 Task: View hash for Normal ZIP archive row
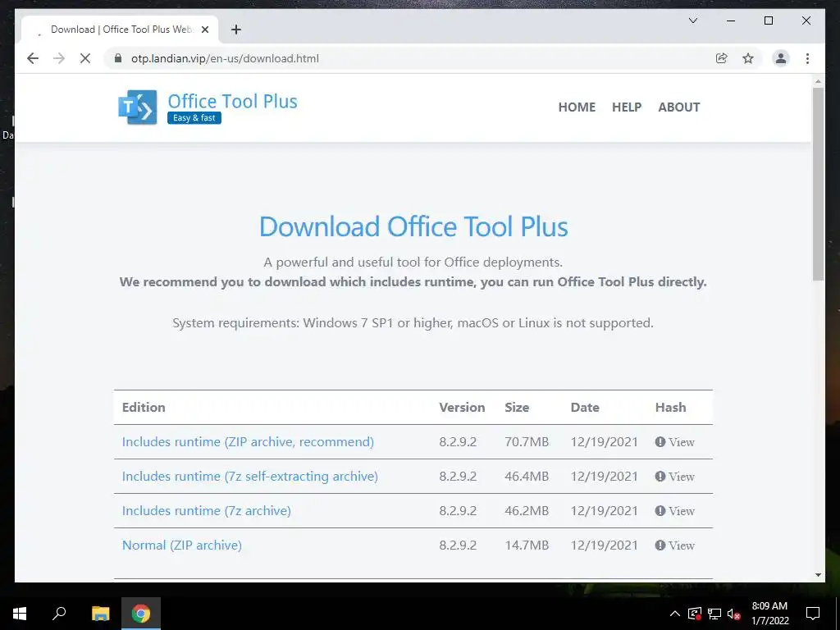(x=674, y=546)
